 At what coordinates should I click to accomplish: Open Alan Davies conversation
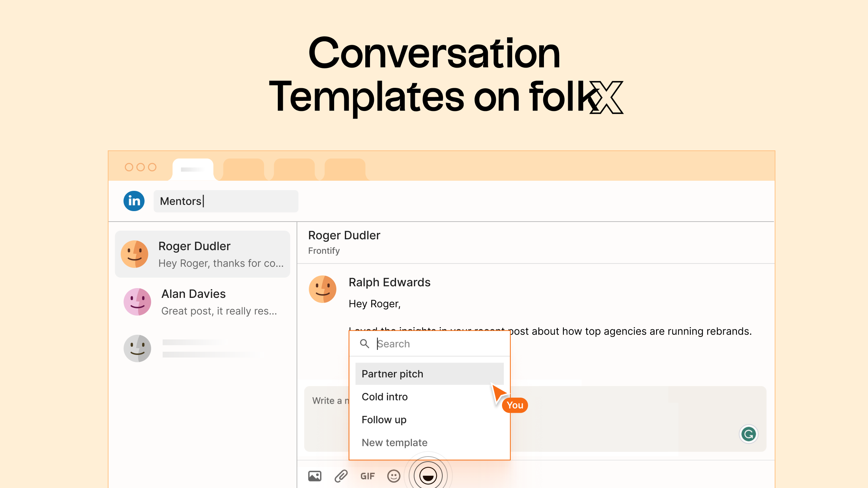point(203,302)
